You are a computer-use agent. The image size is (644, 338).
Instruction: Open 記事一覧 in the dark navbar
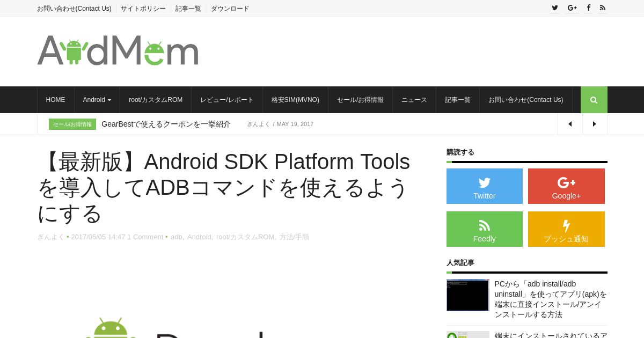point(458,100)
